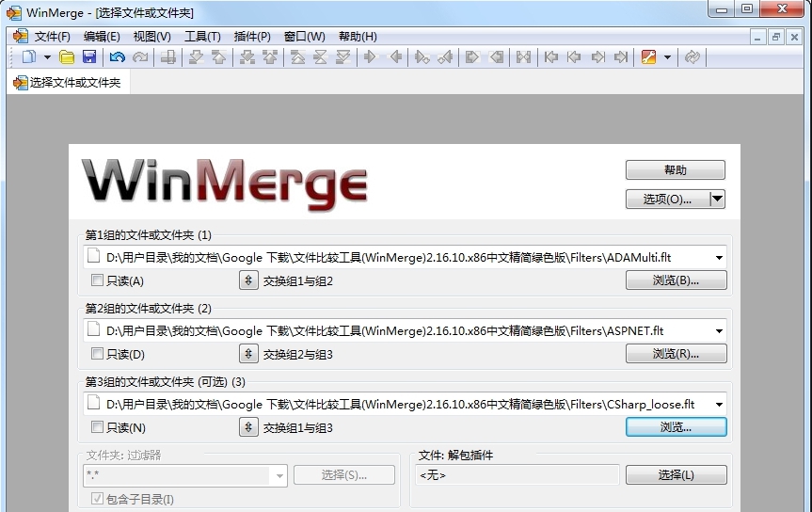Click the Next difference down-arrow icon

coord(196,57)
